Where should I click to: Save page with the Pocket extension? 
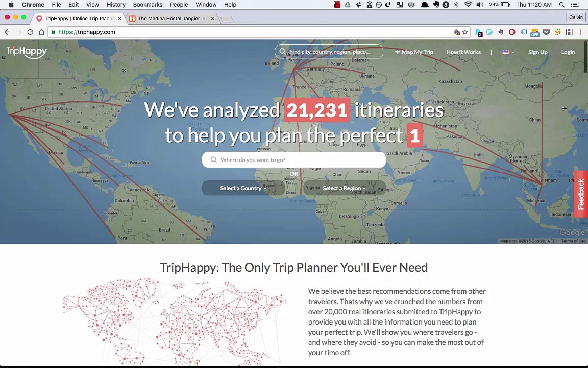pos(546,32)
